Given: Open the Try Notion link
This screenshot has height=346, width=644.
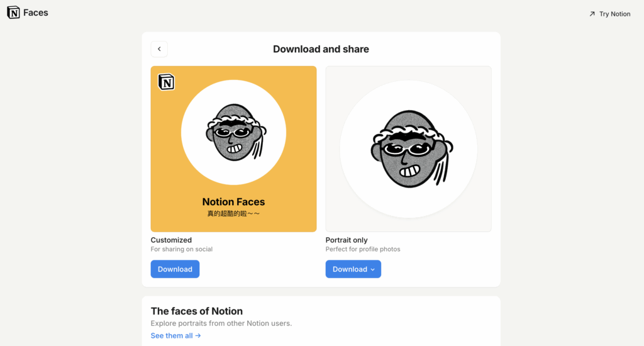Looking at the screenshot, I should (x=614, y=14).
